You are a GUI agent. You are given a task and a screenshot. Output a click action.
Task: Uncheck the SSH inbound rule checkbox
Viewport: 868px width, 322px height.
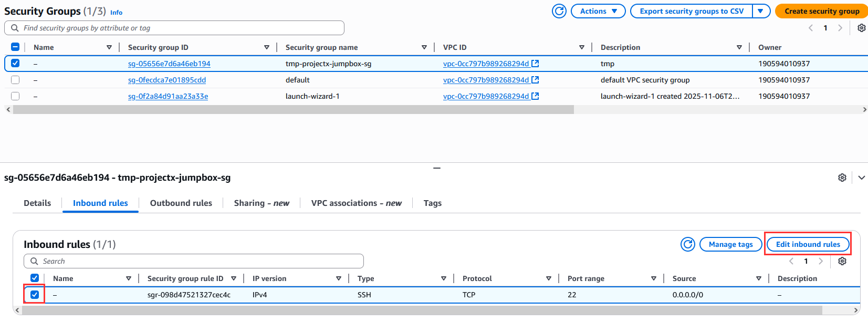[35, 295]
